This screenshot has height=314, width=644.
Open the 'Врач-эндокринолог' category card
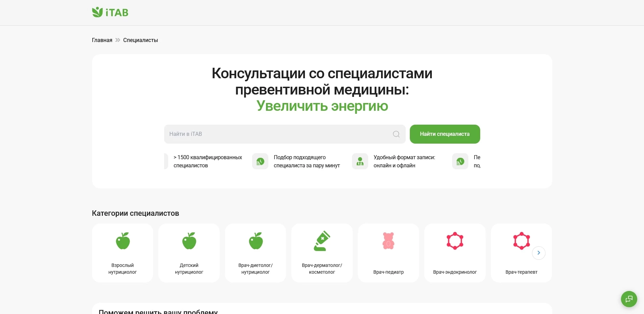pyautogui.click(x=455, y=253)
